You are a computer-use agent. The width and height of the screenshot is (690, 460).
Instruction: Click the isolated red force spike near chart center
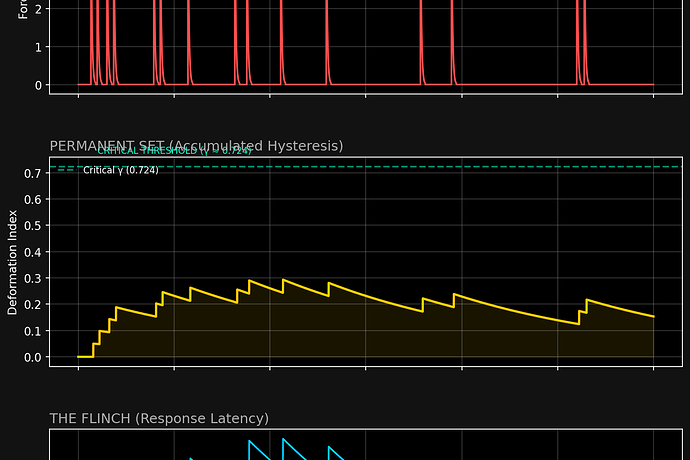point(326,40)
